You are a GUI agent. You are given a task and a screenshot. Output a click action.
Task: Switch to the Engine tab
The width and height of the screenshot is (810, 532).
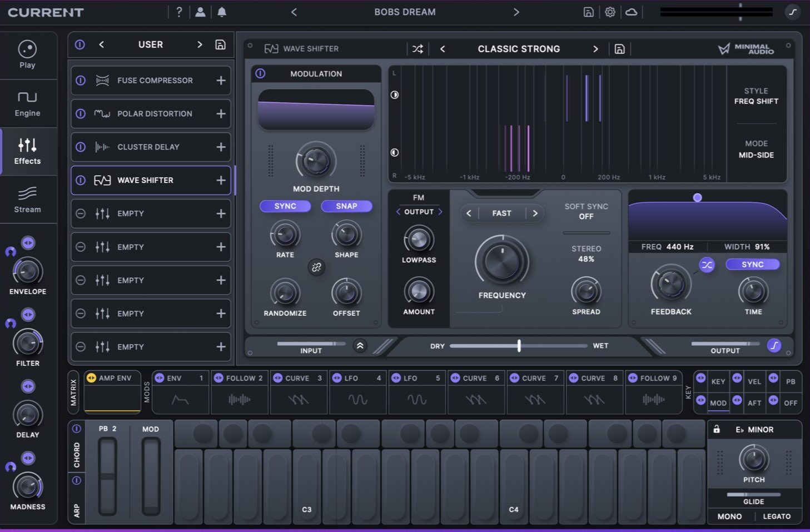click(27, 104)
